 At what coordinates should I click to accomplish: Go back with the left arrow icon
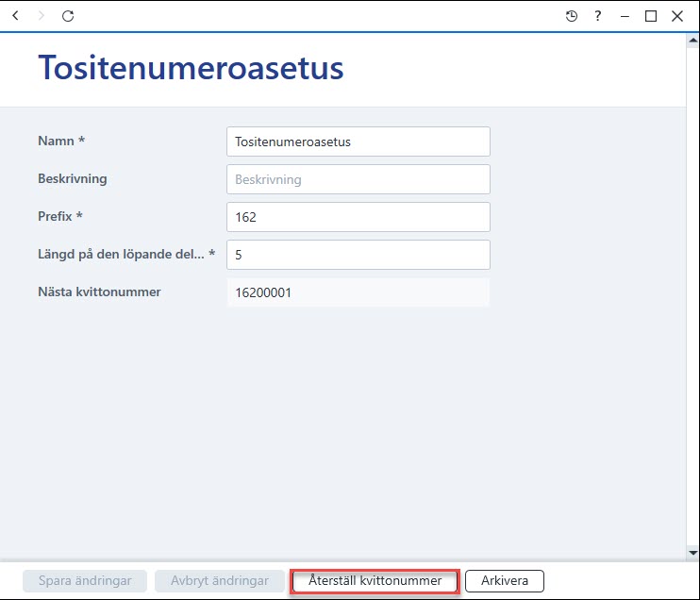click(16, 16)
